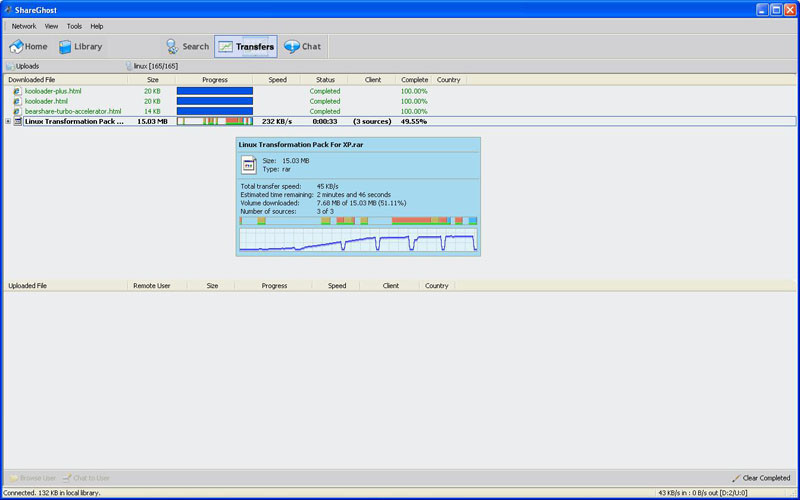800x500 pixels.
Task: Select the kooloader.html download entry
Action: coord(47,101)
